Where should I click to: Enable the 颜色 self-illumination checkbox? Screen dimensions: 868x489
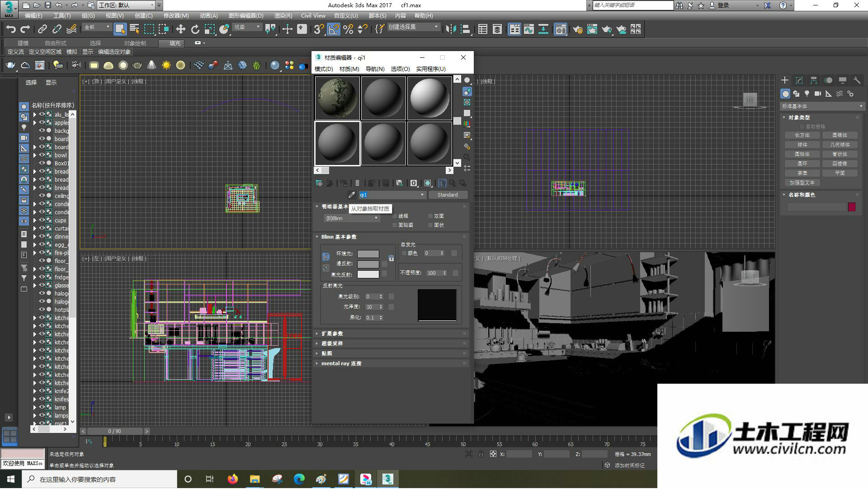point(404,253)
